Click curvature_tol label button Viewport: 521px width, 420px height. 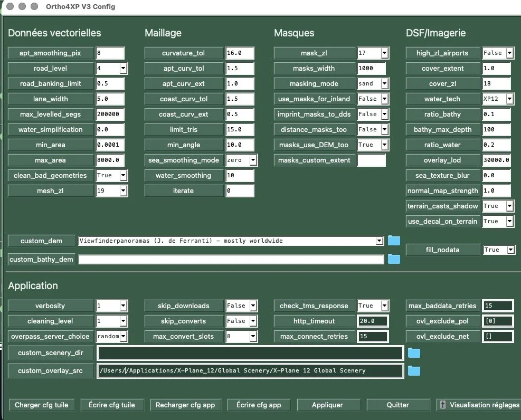pyautogui.click(x=183, y=53)
